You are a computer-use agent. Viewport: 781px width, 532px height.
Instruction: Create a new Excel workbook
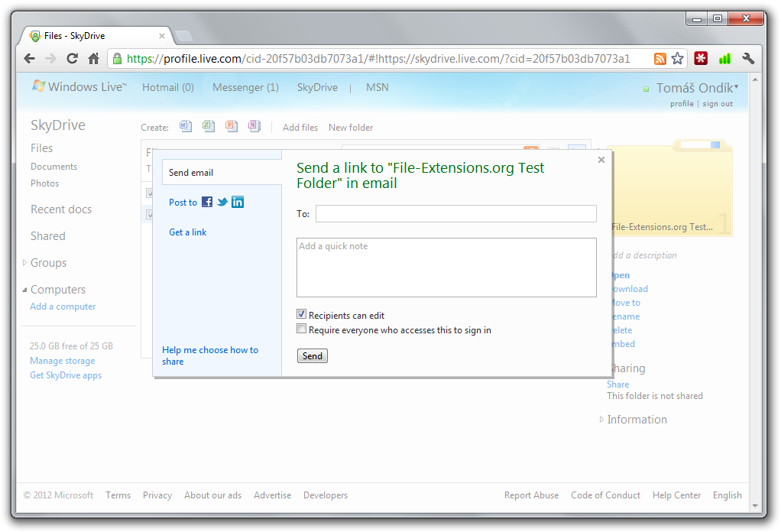click(x=209, y=127)
